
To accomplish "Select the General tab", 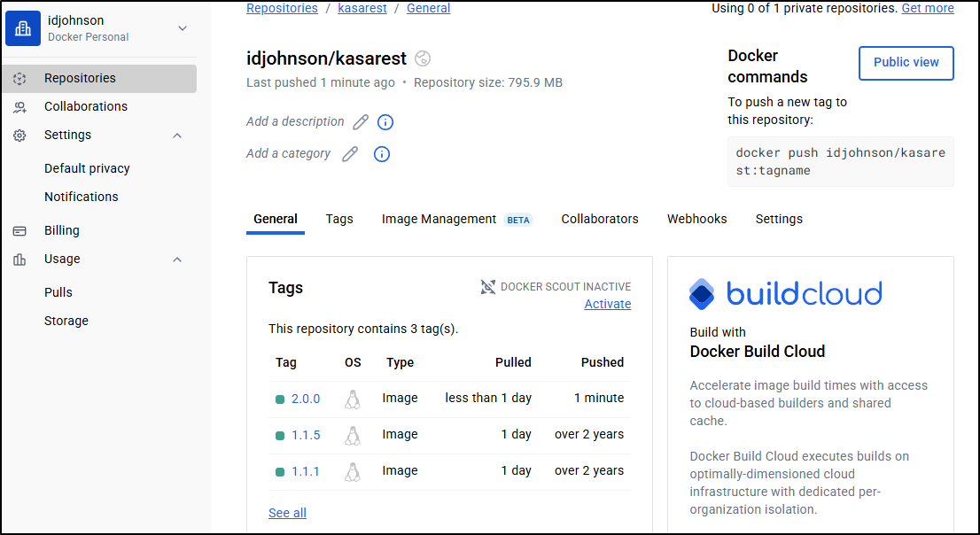I will (x=276, y=220).
